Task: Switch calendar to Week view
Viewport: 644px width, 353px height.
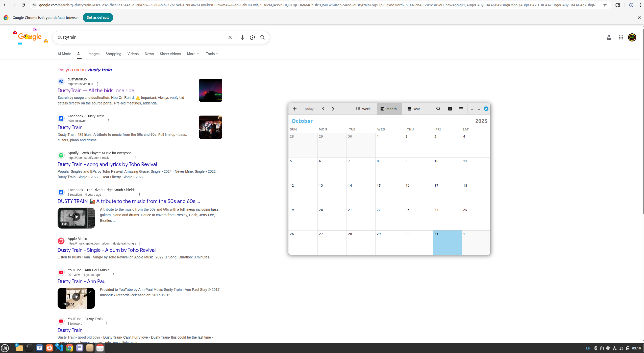Action: click(x=363, y=109)
